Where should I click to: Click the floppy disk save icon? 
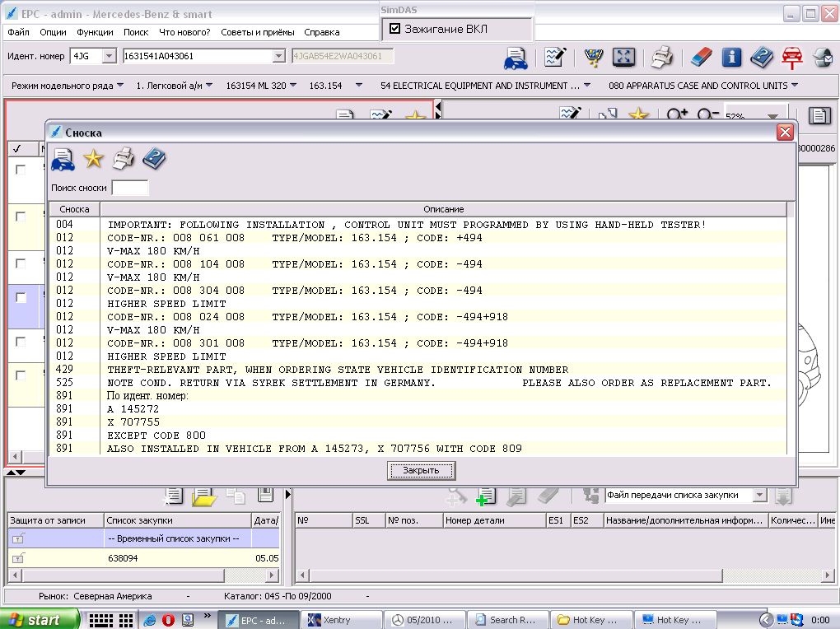tap(266, 495)
